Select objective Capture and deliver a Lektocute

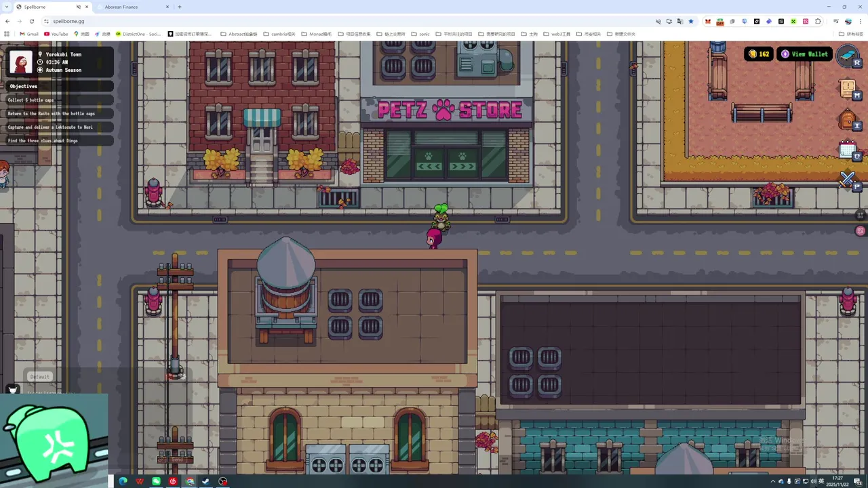click(60, 127)
